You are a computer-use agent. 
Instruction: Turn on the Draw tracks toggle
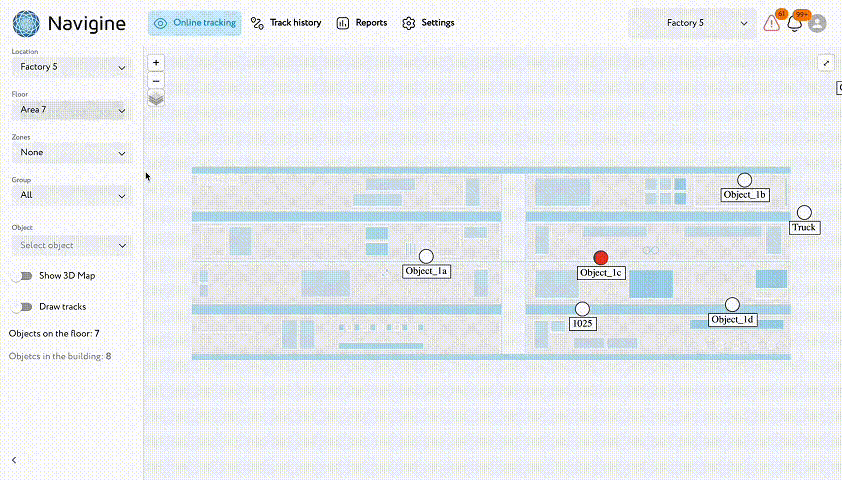tap(21, 307)
